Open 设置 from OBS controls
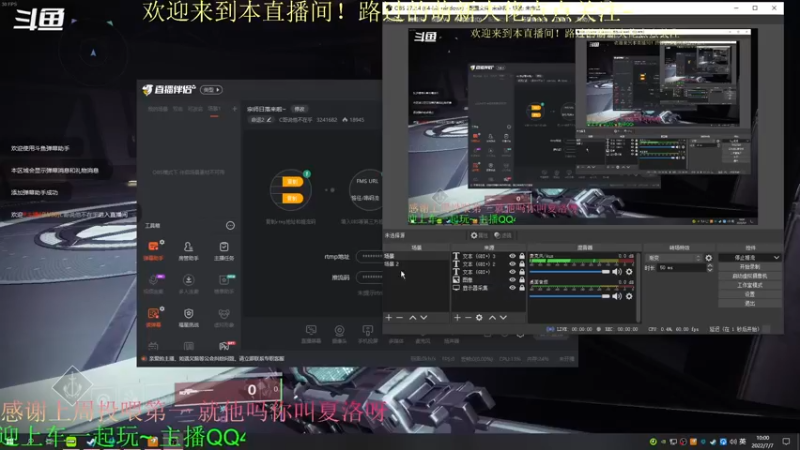Viewport: 800px width, 450px height. pyautogui.click(x=749, y=294)
